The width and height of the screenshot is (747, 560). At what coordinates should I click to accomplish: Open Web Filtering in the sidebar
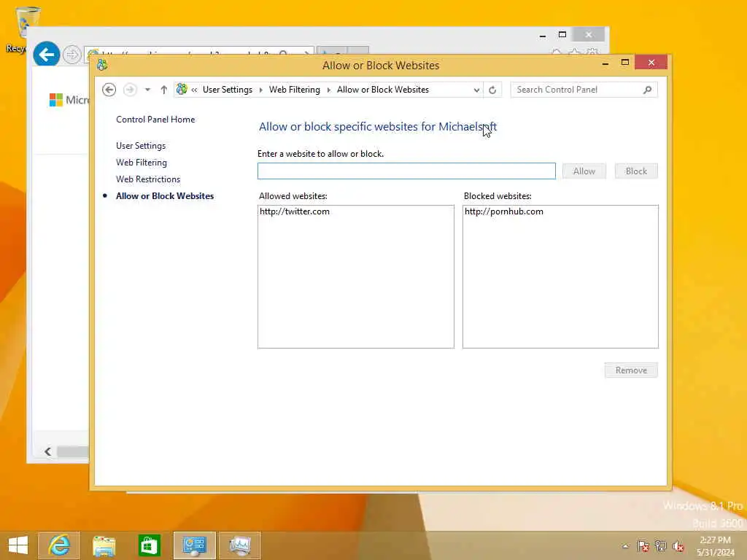click(x=142, y=163)
